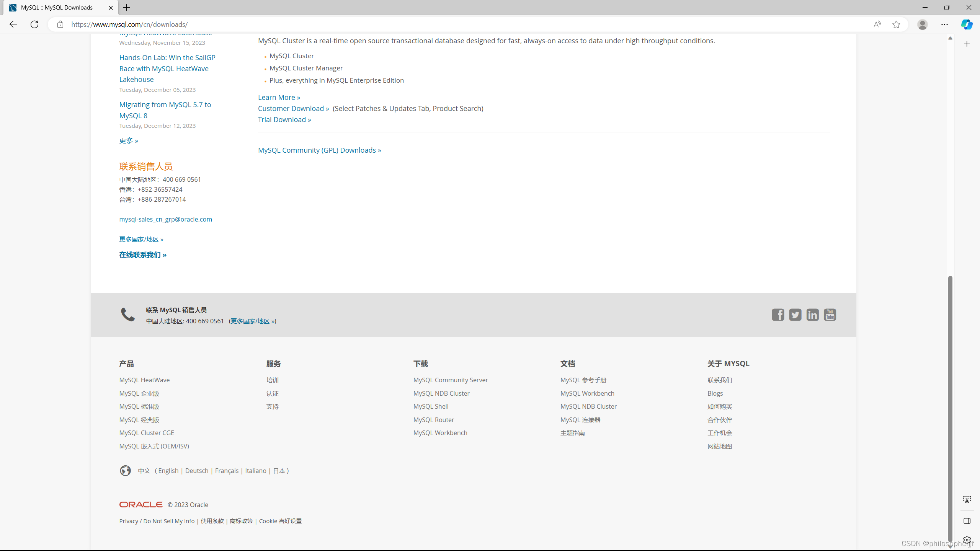Click the globe language icon near 中文
The image size is (980, 551).
click(125, 471)
